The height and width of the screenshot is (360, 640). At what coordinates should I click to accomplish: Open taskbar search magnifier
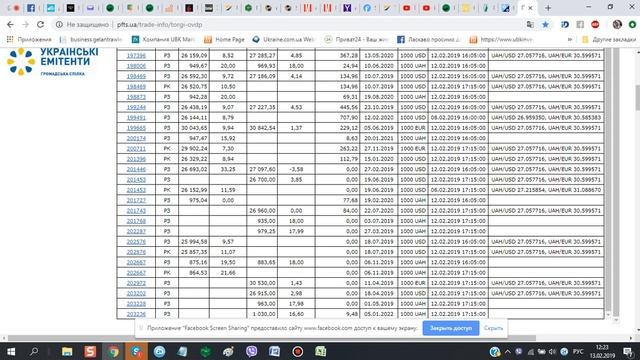coord(34,351)
